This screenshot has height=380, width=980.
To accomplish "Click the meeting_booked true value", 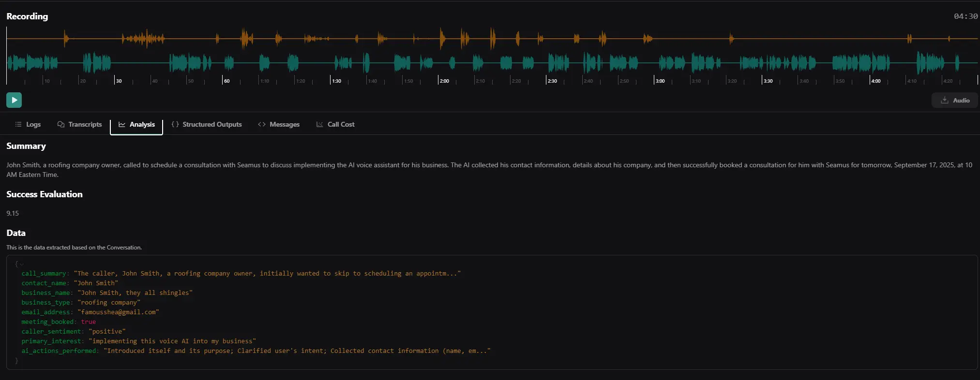I will (x=89, y=322).
